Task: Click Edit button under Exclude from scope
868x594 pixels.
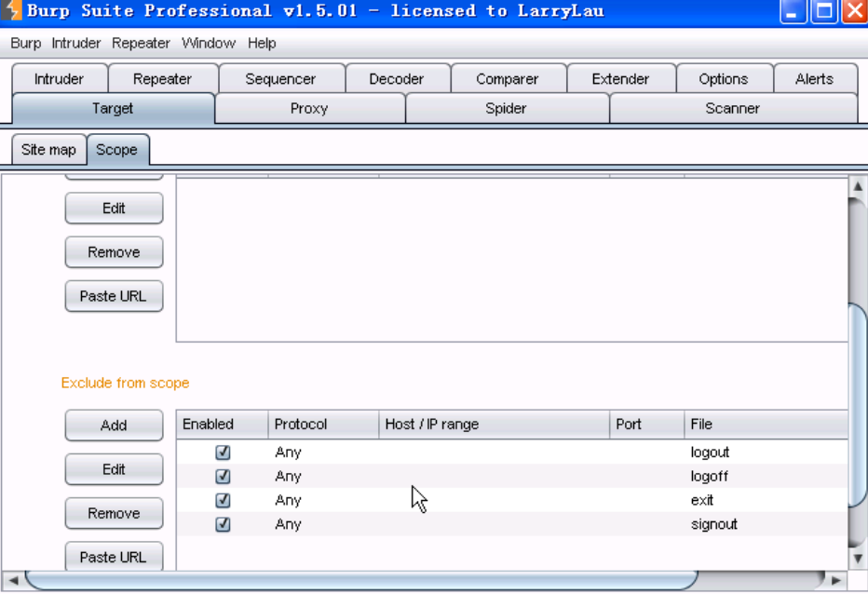Action: (114, 469)
